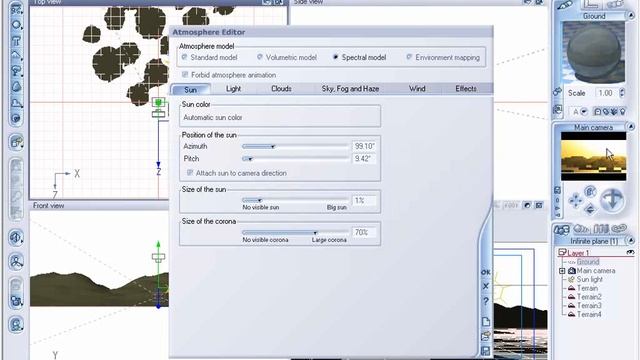
Task: Click the load atmosphere folder icon
Action: (485, 336)
